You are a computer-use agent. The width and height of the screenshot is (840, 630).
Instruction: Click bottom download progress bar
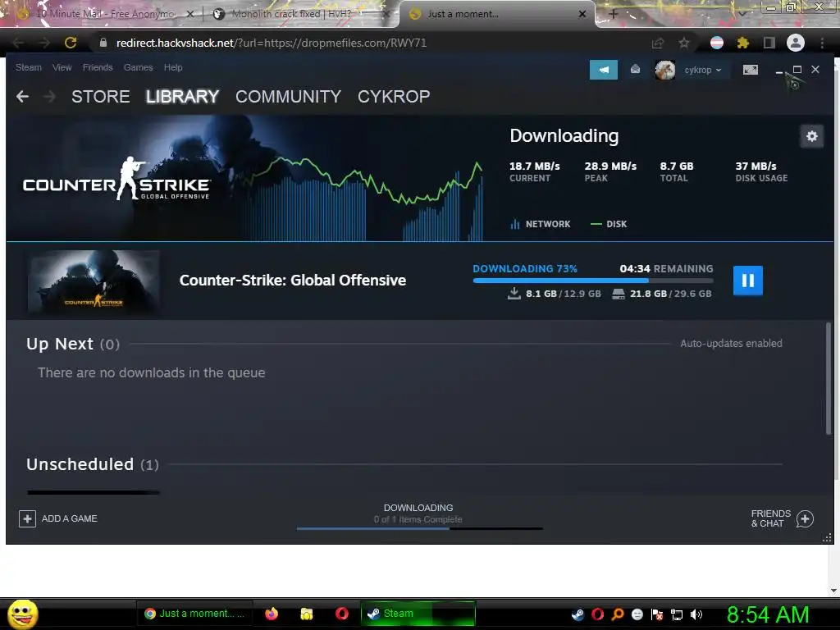click(420, 528)
